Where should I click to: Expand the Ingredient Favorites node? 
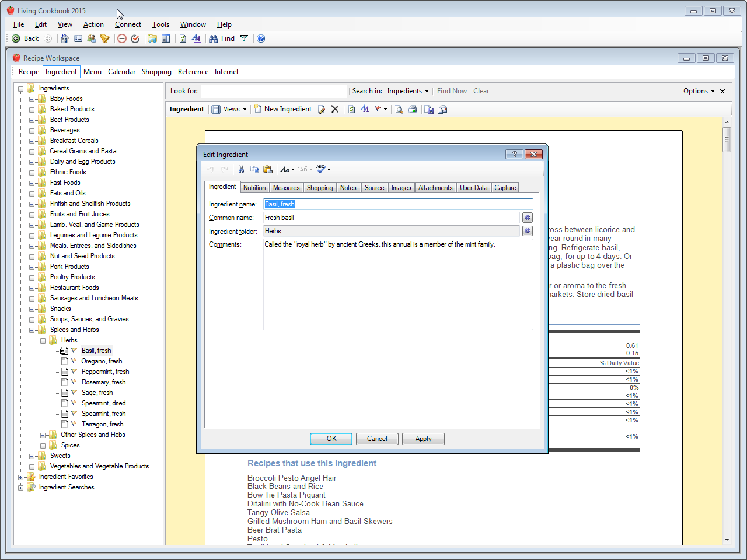(x=21, y=477)
